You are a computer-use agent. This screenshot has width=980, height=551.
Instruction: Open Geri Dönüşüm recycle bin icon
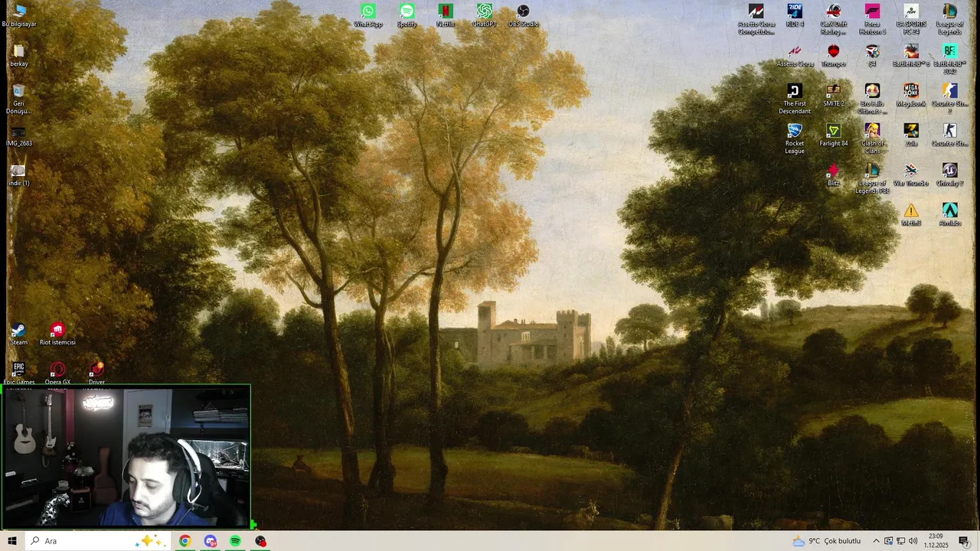[x=18, y=99]
